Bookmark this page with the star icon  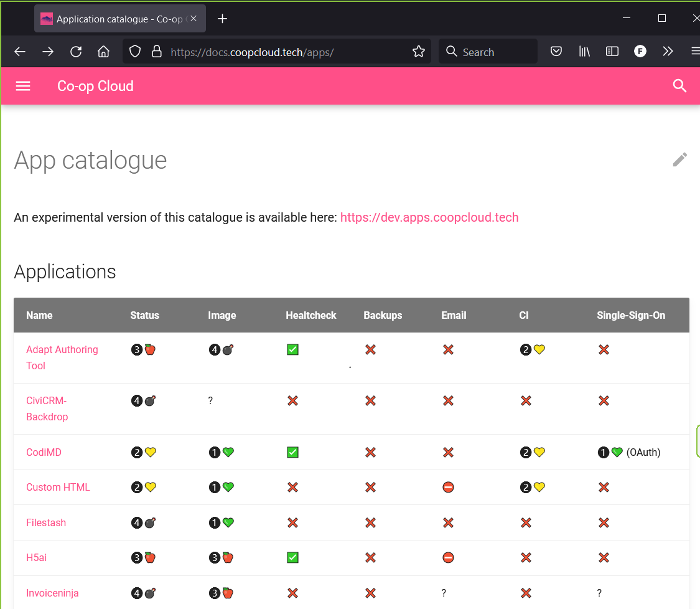click(x=419, y=52)
